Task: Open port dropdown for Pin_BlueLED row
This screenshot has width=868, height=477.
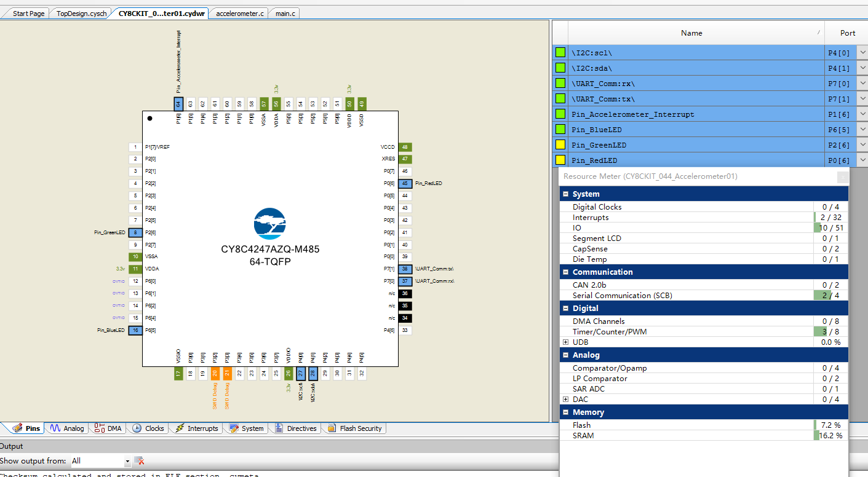Action: (x=862, y=130)
